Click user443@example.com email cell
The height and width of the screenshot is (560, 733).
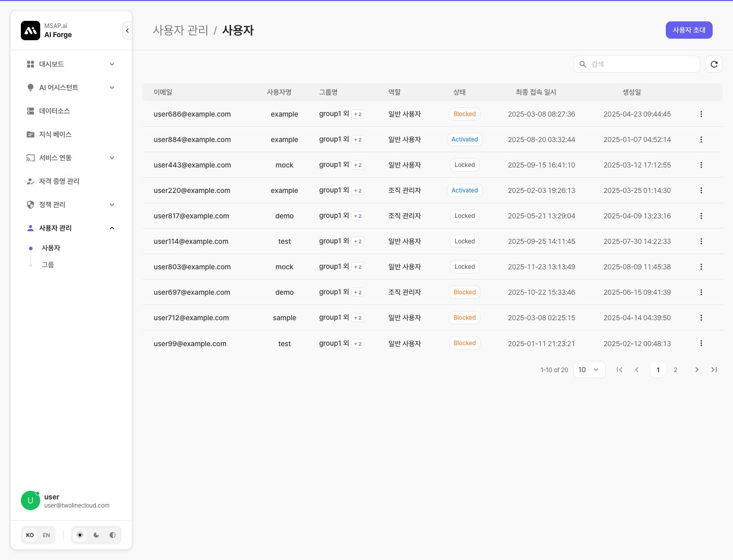[192, 165]
